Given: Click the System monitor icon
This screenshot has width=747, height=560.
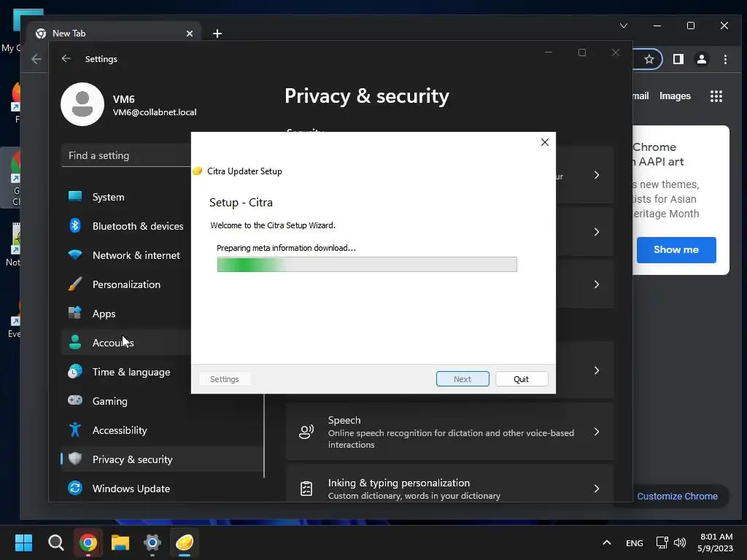Looking at the screenshot, I should tap(75, 196).
